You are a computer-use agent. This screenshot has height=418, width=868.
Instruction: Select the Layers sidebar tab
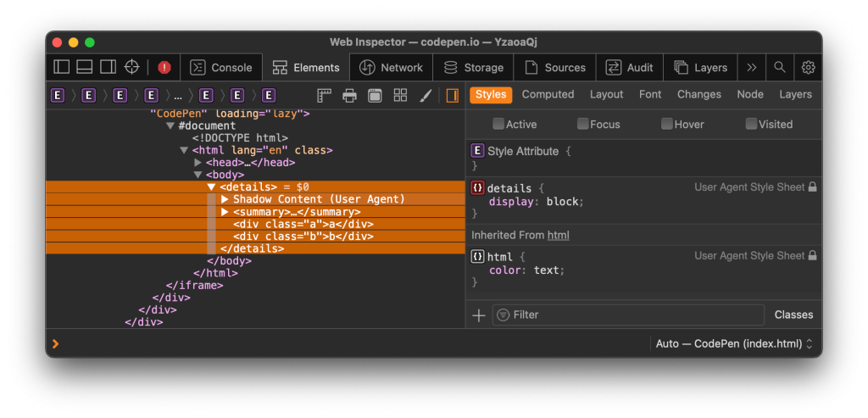(795, 95)
